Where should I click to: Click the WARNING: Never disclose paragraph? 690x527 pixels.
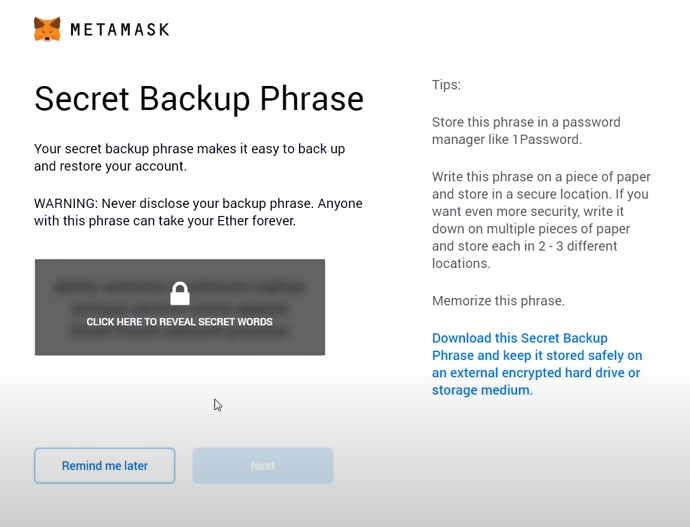tap(198, 212)
